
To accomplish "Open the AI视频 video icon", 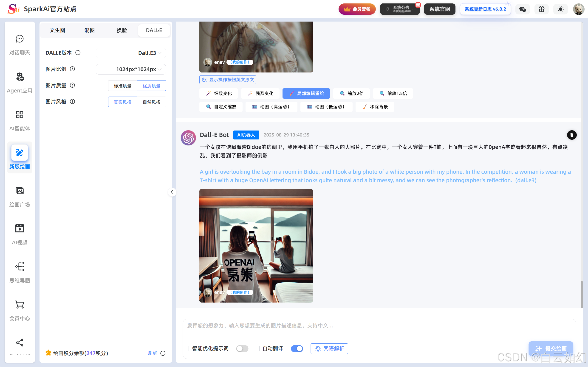I will (x=20, y=228).
